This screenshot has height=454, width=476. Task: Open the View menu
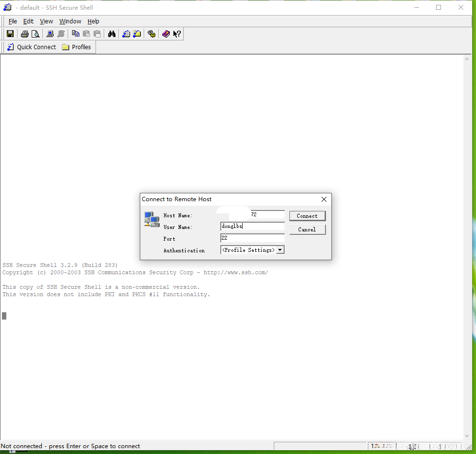[x=46, y=21]
